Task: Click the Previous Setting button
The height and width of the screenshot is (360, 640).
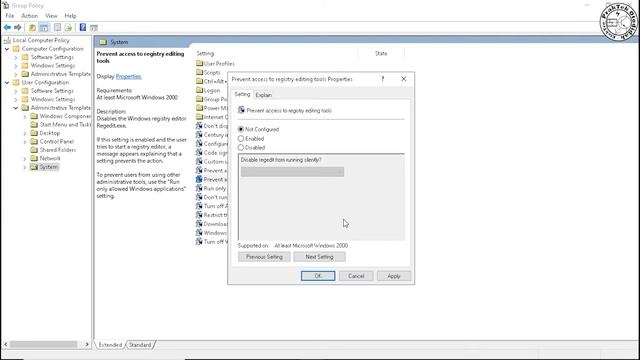Action: click(264, 257)
